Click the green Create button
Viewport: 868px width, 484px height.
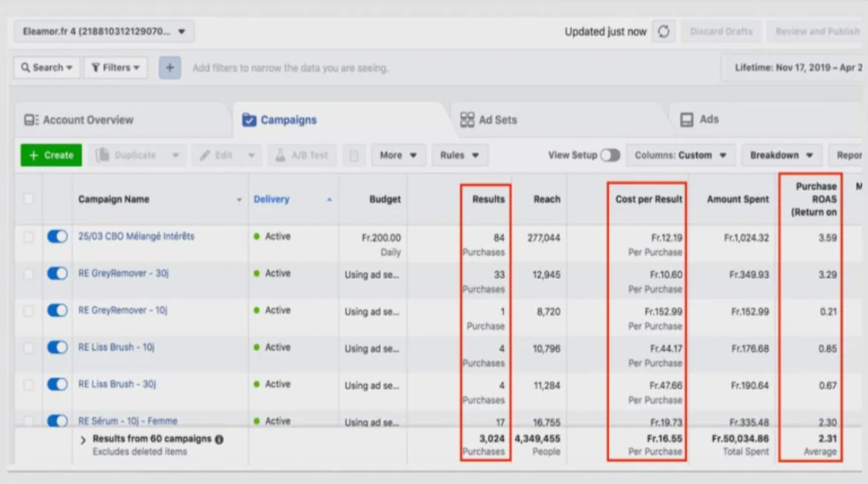pyautogui.click(x=51, y=155)
